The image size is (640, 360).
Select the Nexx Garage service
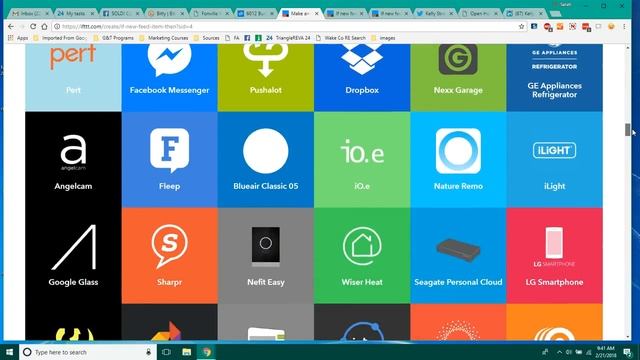click(x=458, y=78)
